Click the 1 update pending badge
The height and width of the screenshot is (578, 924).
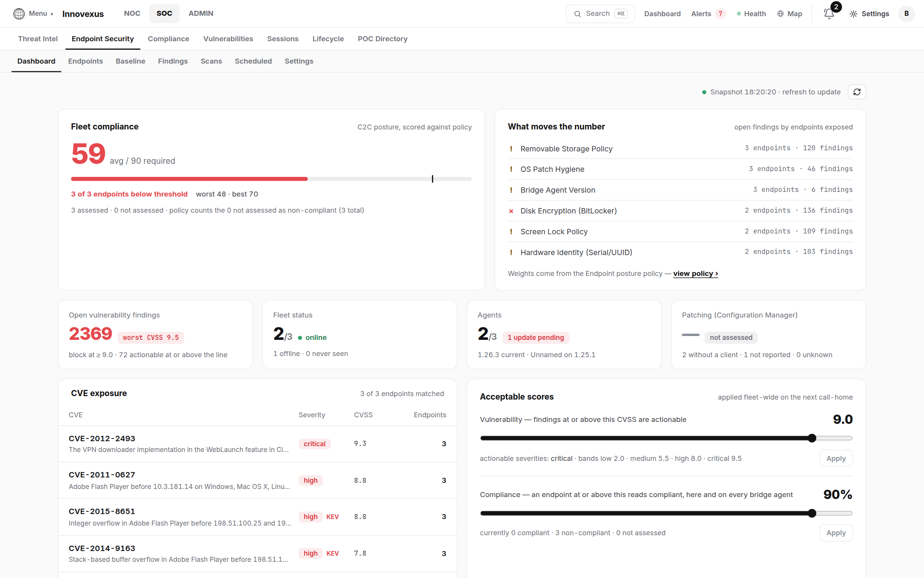coord(536,338)
